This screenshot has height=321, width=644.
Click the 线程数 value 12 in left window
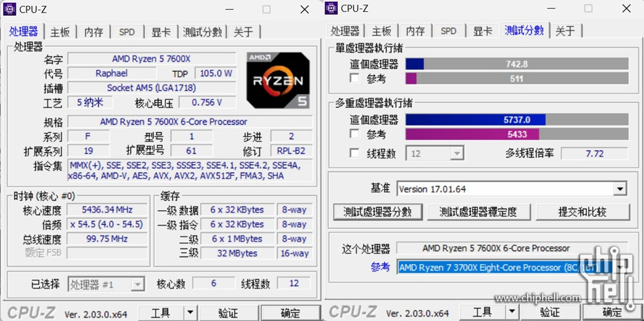click(294, 284)
